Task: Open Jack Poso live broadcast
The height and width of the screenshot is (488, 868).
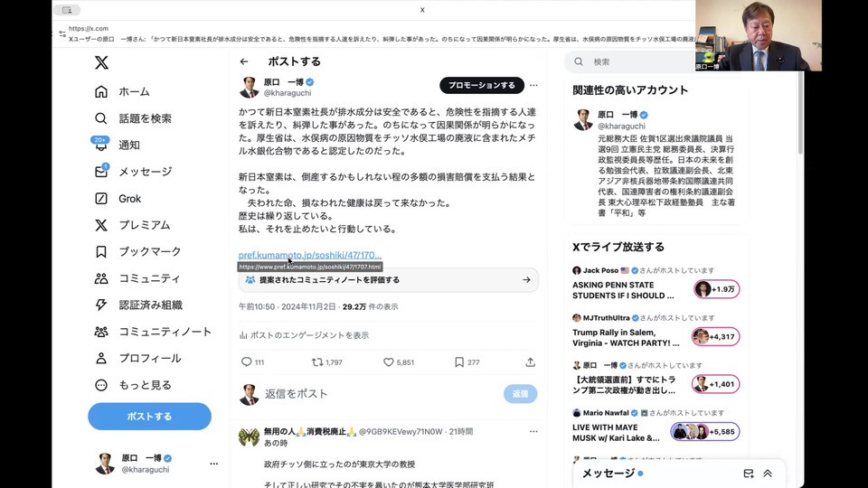Action: pos(624,290)
